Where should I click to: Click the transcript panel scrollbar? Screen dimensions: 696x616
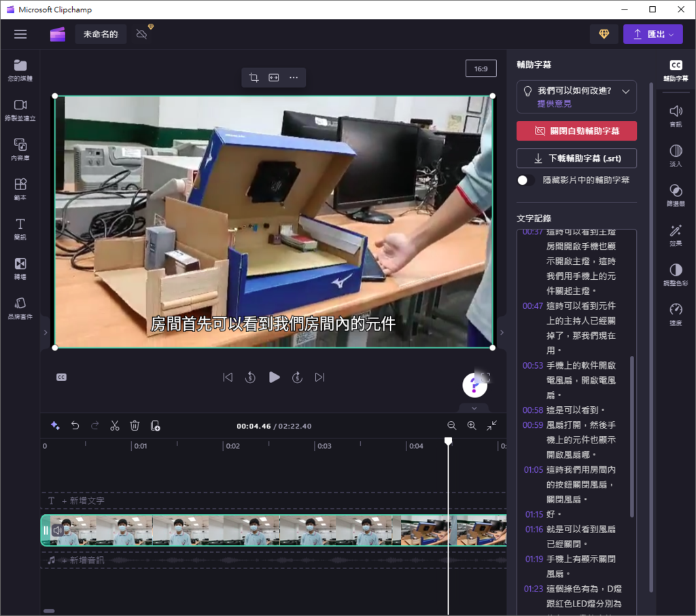click(x=631, y=437)
